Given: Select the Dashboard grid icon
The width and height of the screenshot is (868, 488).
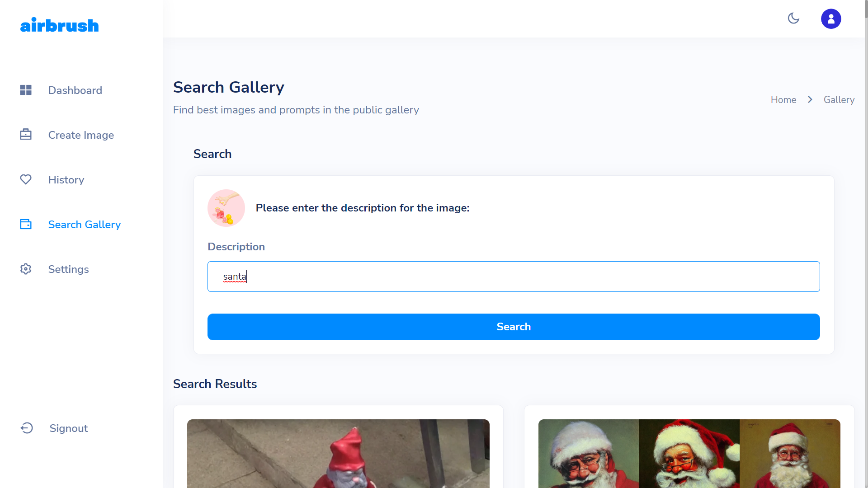Looking at the screenshot, I should point(26,90).
